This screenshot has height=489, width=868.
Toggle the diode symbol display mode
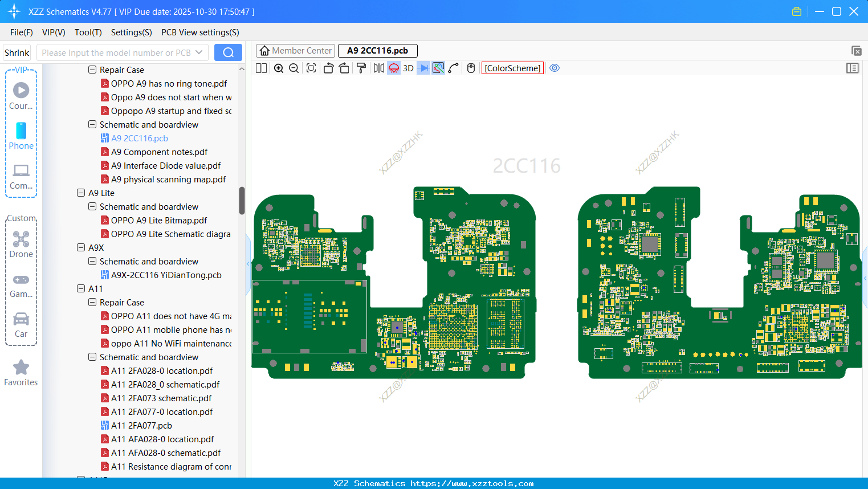pos(423,68)
